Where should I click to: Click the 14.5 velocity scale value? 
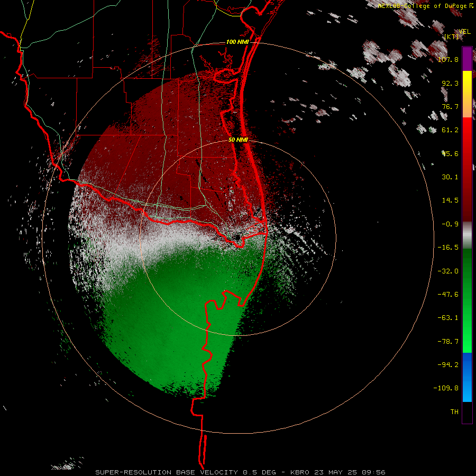450,200
